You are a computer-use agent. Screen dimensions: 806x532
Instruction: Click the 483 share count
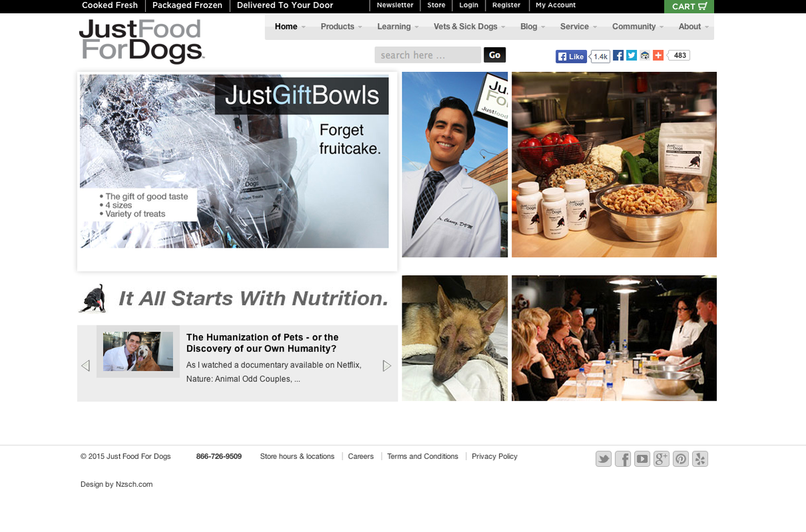679,55
